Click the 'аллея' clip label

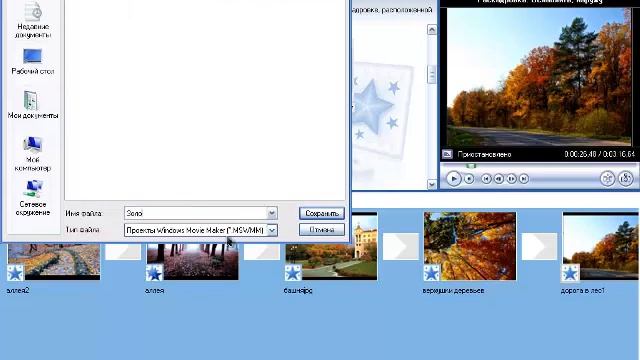click(155, 291)
